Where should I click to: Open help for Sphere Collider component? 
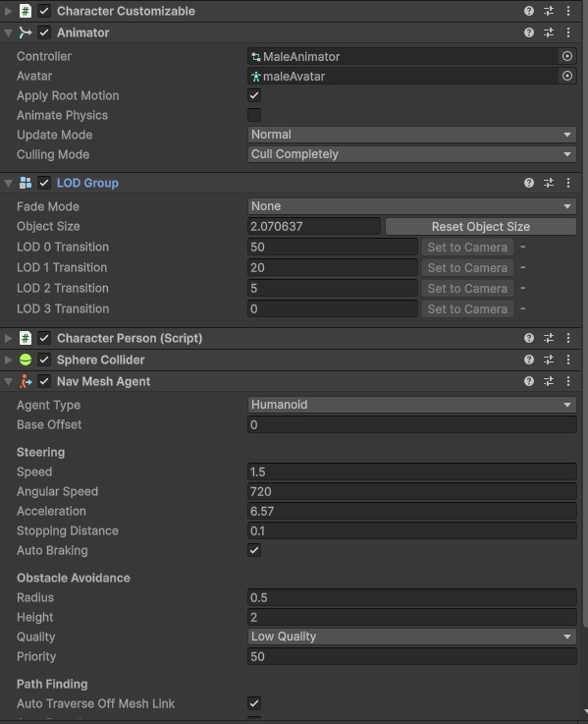pos(529,360)
